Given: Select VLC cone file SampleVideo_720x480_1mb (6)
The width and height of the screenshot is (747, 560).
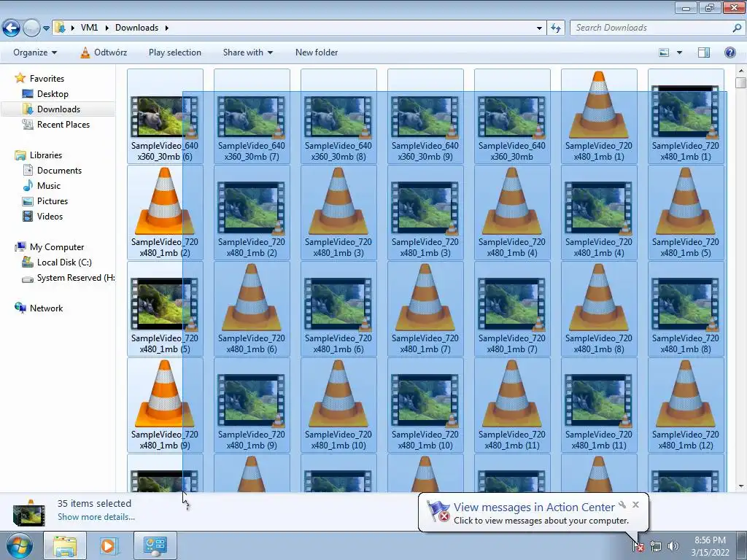Looking at the screenshot, I should (252, 308).
